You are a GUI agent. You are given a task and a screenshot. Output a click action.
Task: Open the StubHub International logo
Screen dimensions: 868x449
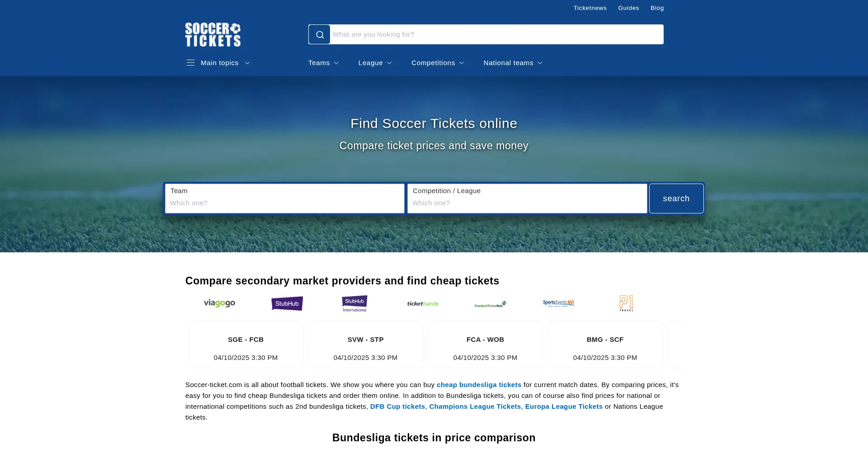click(x=354, y=303)
